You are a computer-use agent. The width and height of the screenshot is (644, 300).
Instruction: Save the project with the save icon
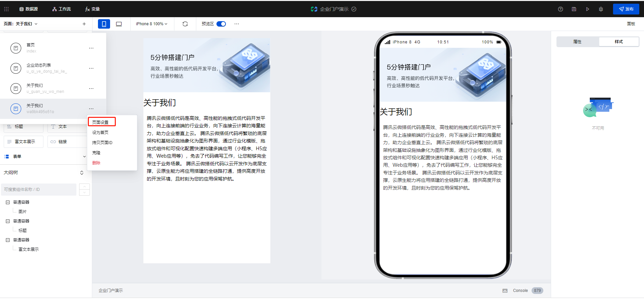574,9
